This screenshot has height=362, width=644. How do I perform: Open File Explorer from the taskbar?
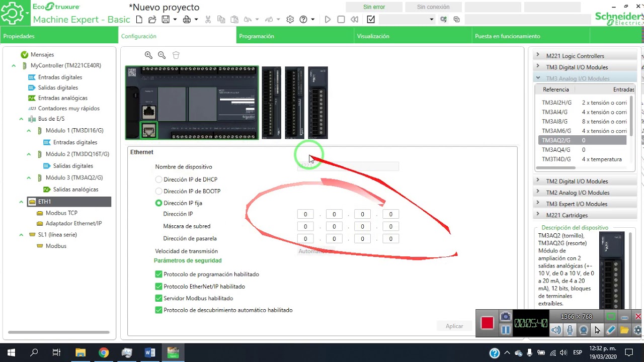tap(80, 352)
